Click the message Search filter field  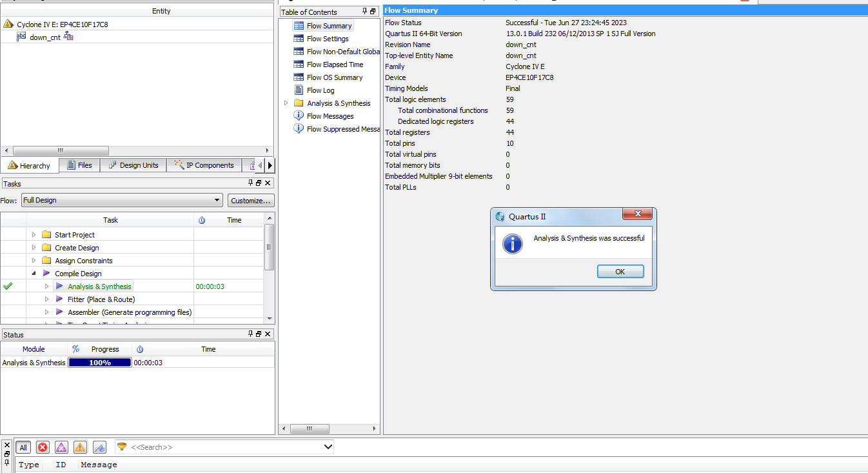pos(224,447)
